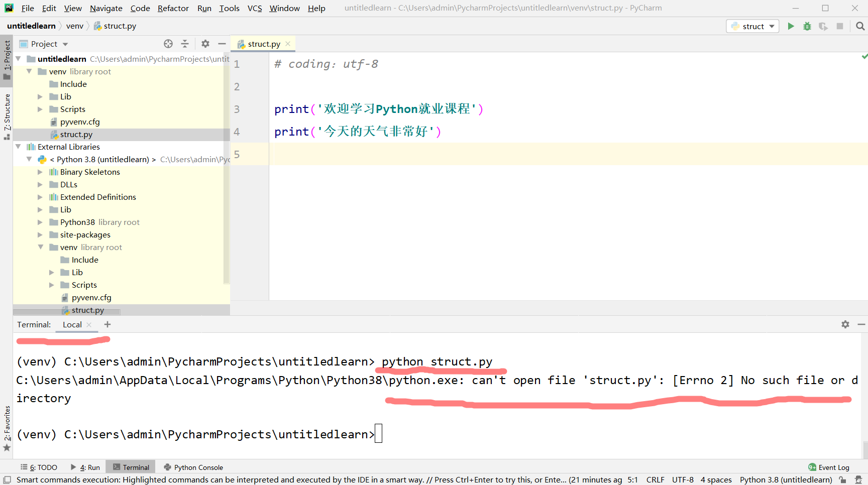Open the struct run configuration dropdown

[752, 26]
